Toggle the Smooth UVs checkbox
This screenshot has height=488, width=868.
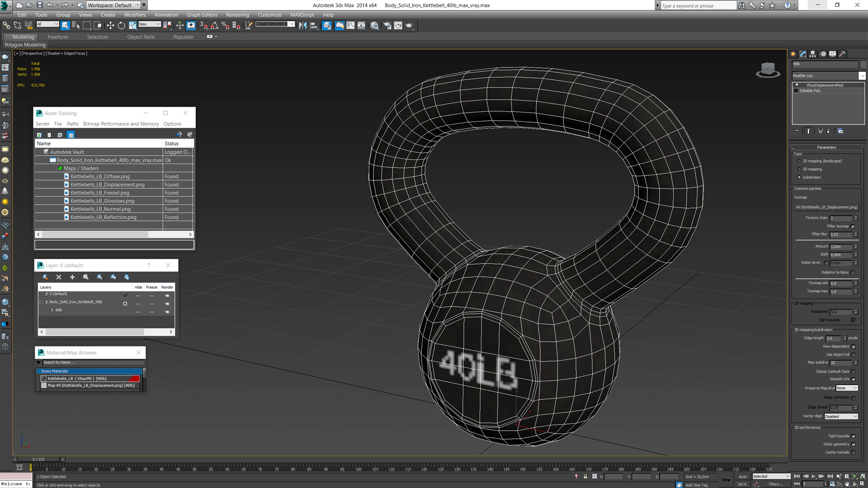pyautogui.click(x=854, y=379)
